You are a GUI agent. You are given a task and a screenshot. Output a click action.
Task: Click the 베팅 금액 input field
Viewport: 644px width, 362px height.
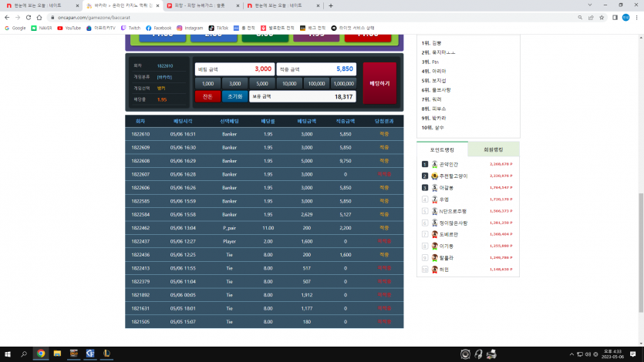[x=234, y=69]
